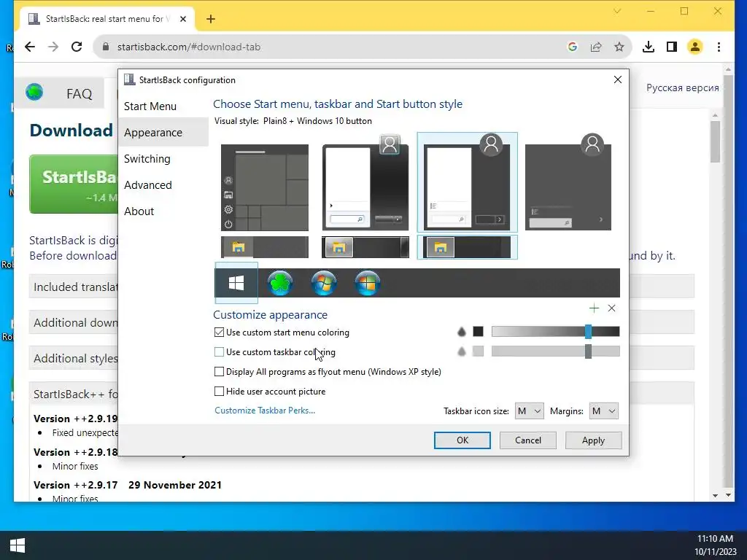Screen dimensions: 747x560
Task: Click the StartIsBack clover logo on webpage
Action: [x=34, y=91]
